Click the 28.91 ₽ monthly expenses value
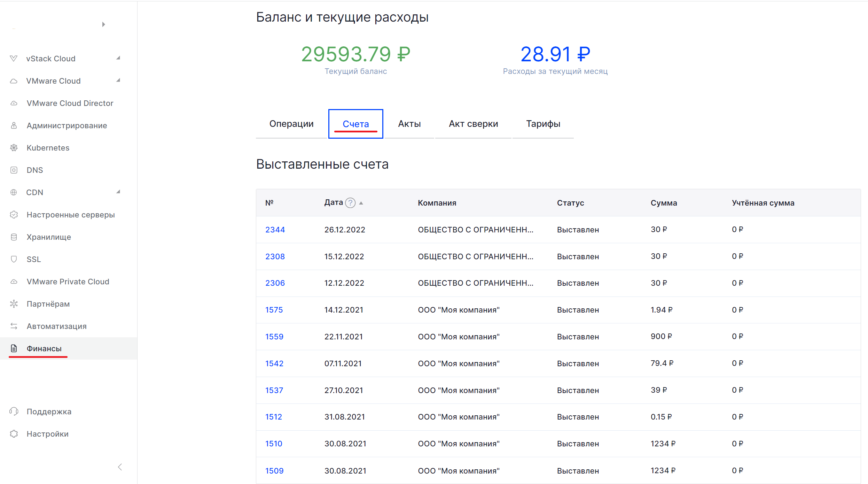The height and width of the screenshot is (484, 868). point(555,54)
